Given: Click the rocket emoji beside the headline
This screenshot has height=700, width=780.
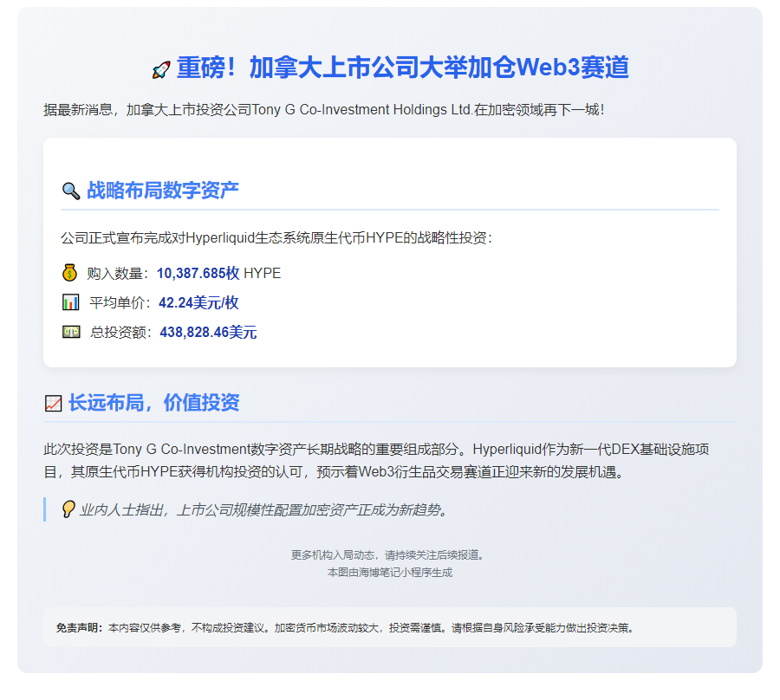Looking at the screenshot, I should pyautogui.click(x=161, y=69).
